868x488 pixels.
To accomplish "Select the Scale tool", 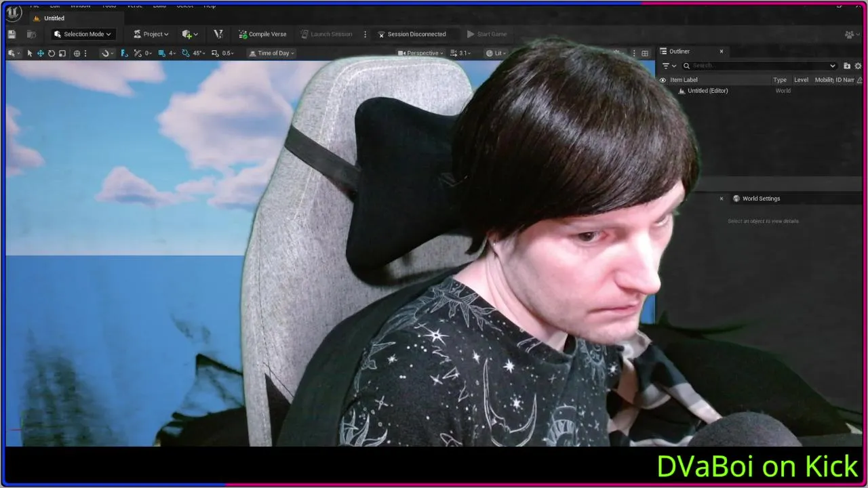I will point(62,53).
